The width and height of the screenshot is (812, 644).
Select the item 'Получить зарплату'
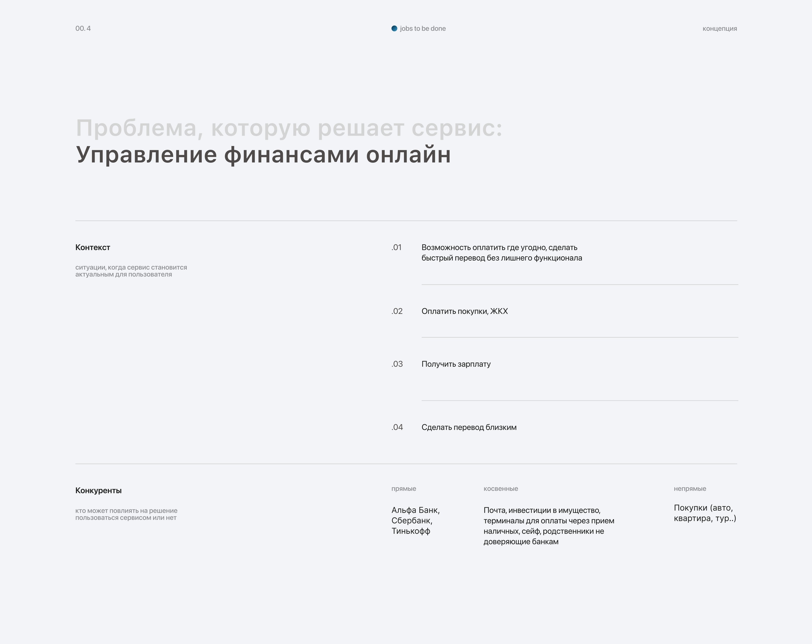click(x=456, y=364)
